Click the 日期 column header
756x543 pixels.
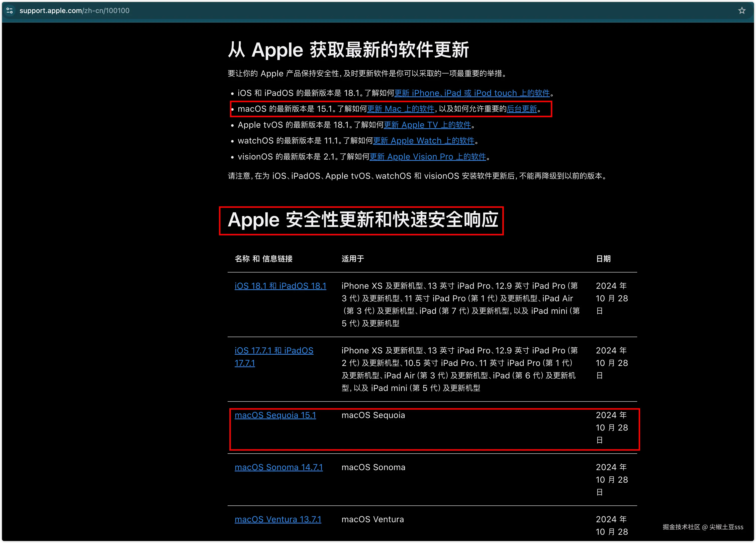(603, 259)
